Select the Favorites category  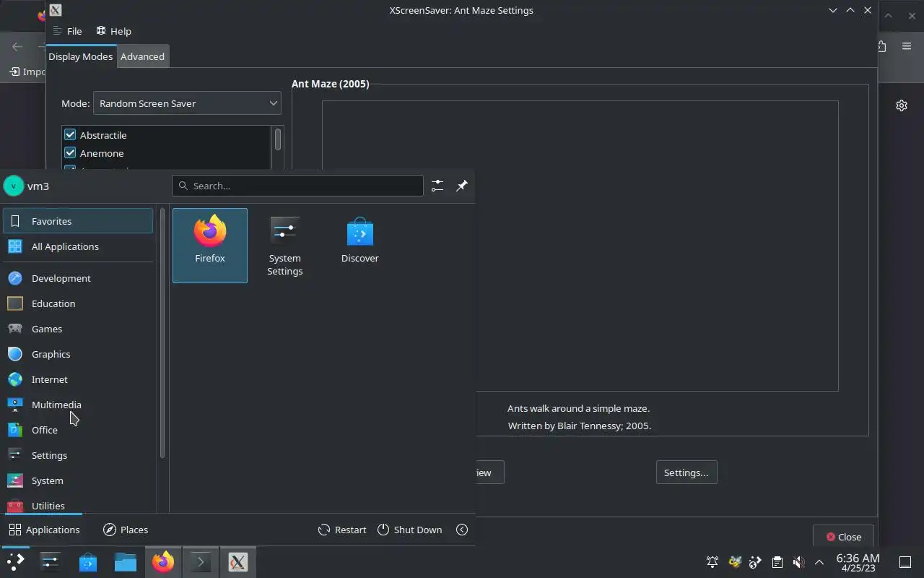78,221
